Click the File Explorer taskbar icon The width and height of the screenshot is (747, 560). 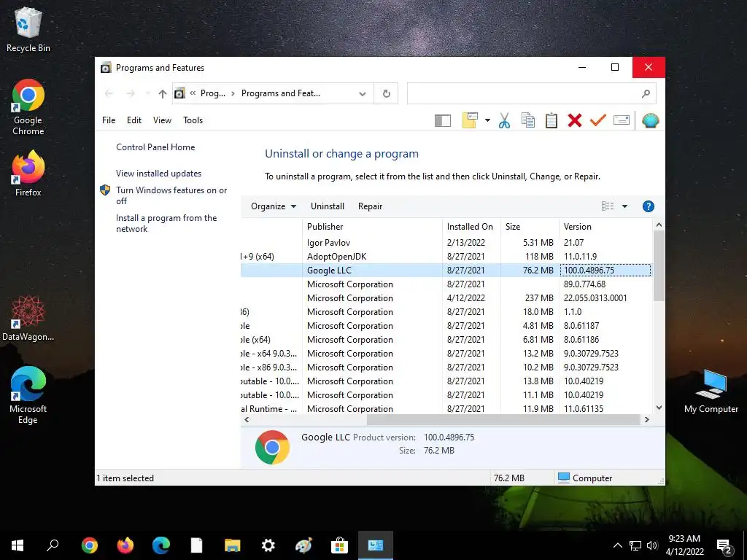[x=233, y=545]
